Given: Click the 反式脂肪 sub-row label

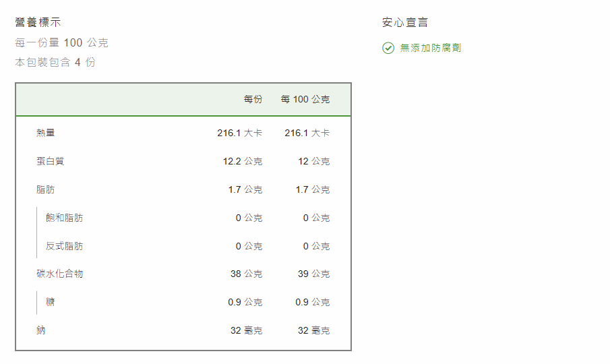Looking at the screenshot, I should coord(65,246).
